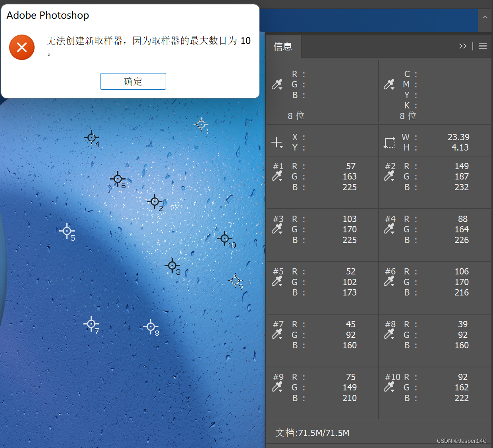The height and width of the screenshot is (448, 493).
Task: Click sampler #1 R value 57
Action: pos(351,166)
